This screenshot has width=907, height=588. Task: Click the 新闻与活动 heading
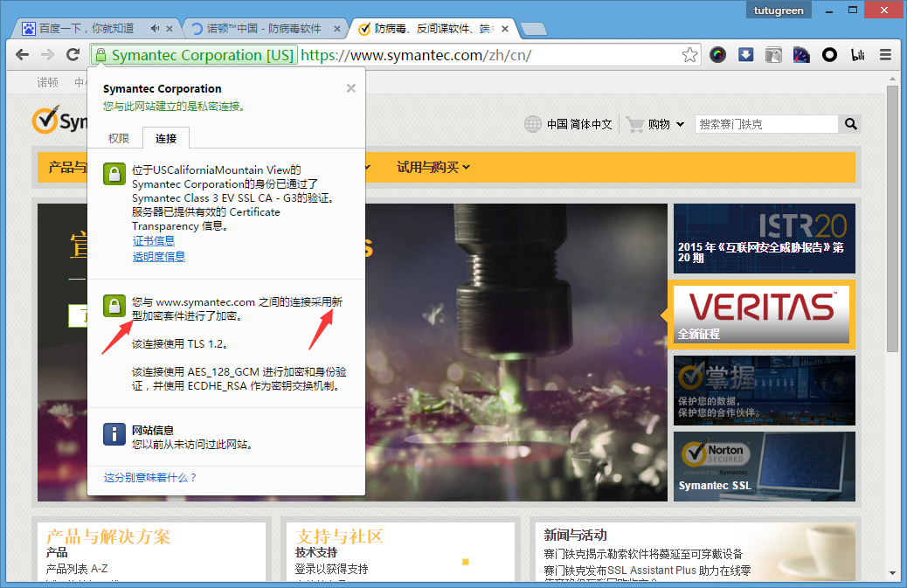point(576,536)
